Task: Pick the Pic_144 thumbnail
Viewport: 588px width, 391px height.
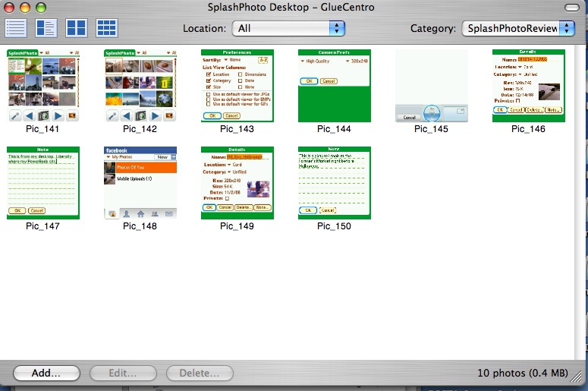Action: (334, 85)
